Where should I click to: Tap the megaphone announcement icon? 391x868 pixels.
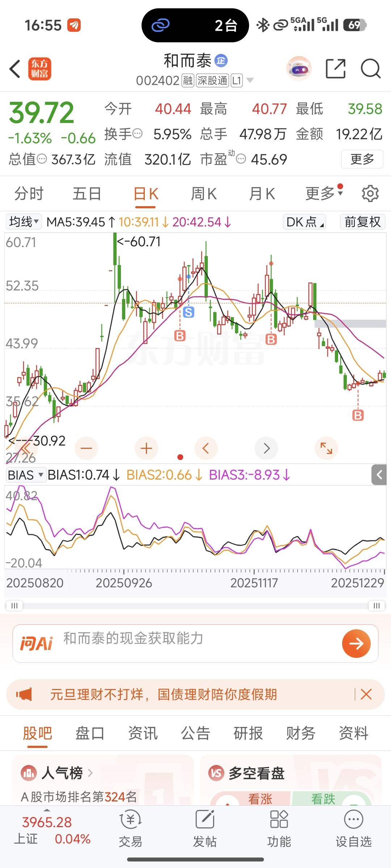[24, 694]
